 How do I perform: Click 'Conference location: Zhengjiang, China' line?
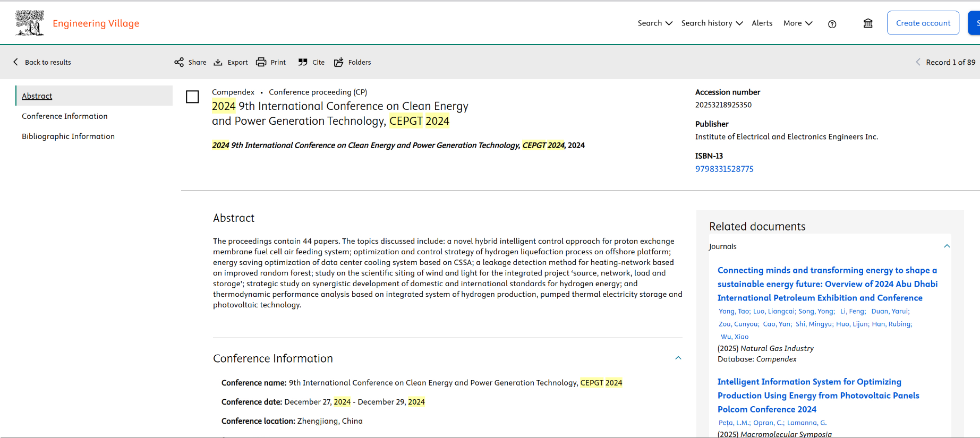292,421
